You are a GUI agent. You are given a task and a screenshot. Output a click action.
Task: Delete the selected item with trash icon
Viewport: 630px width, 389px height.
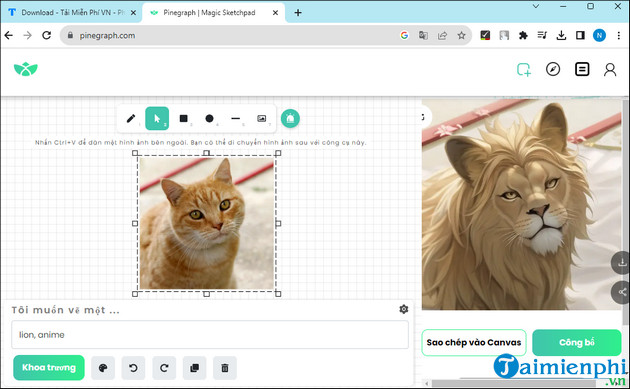pos(225,368)
